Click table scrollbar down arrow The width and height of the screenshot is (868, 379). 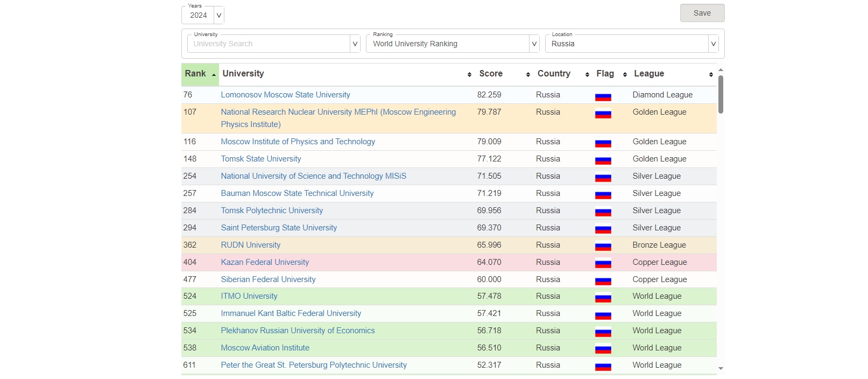[721, 369]
